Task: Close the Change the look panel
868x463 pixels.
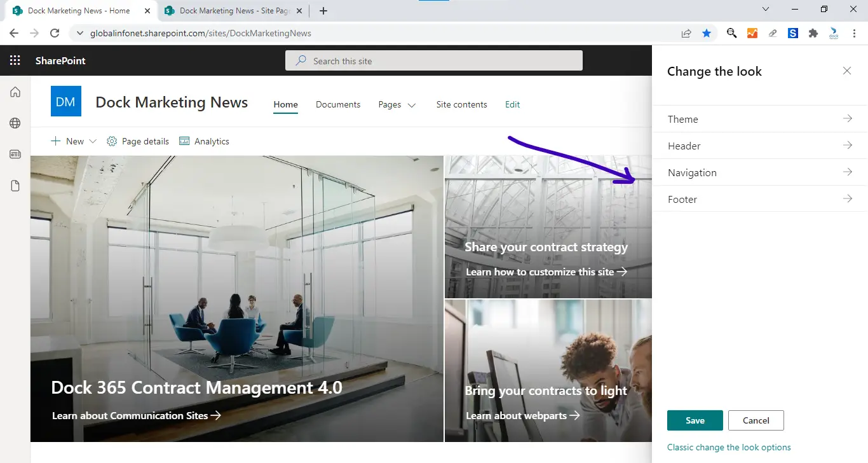Action: pyautogui.click(x=847, y=71)
